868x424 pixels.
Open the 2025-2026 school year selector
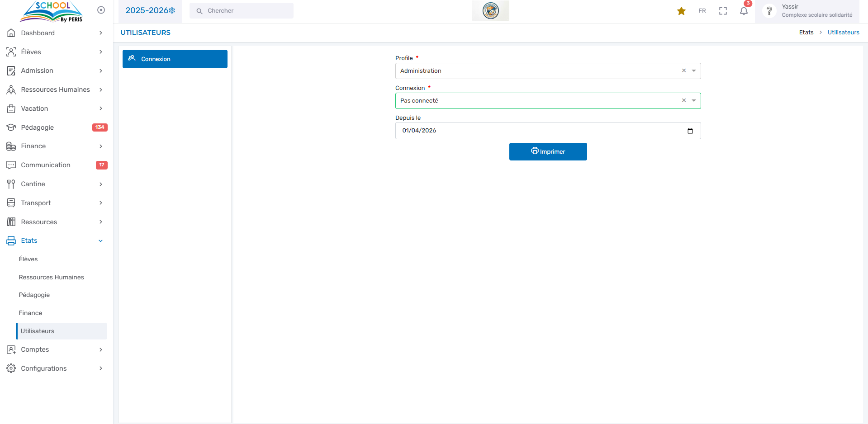click(150, 10)
